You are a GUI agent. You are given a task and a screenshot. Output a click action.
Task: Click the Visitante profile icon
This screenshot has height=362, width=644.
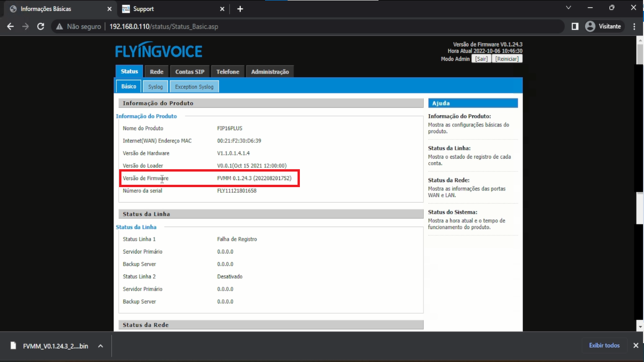point(590,27)
